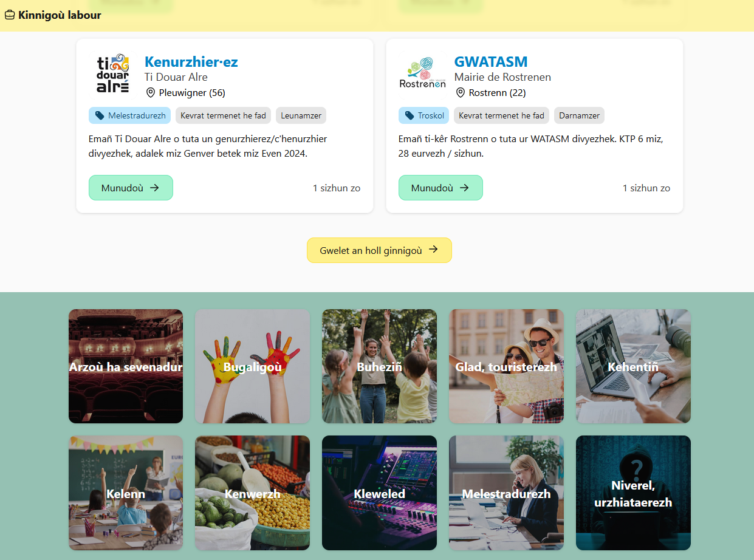This screenshot has width=754, height=560.
Task: Click the GWATASM offer description text
Action: (x=531, y=146)
